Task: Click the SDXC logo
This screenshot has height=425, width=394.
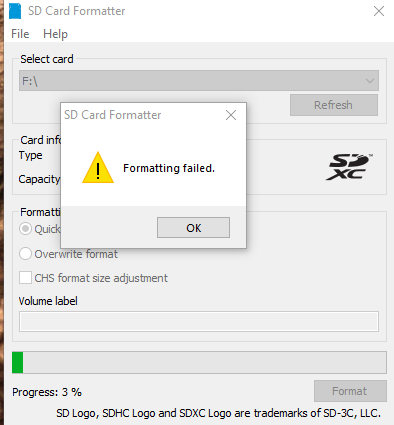Action: [x=349, y=167]
